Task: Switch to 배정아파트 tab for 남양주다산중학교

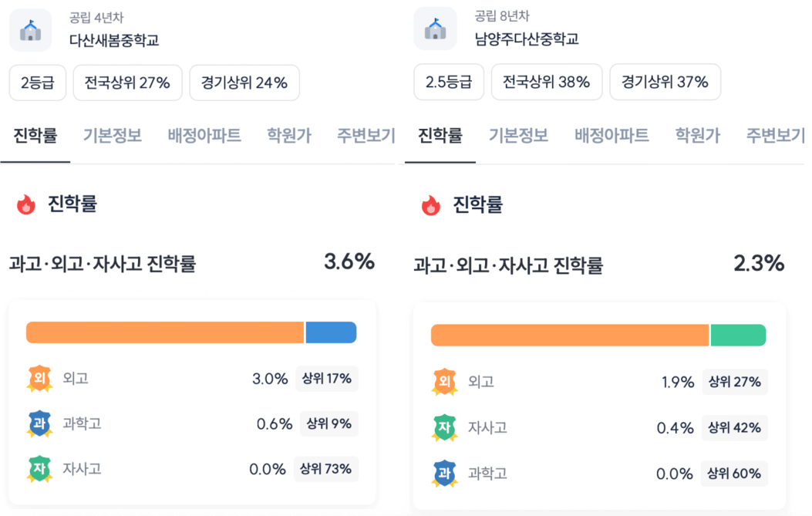Action: (612, 136)
